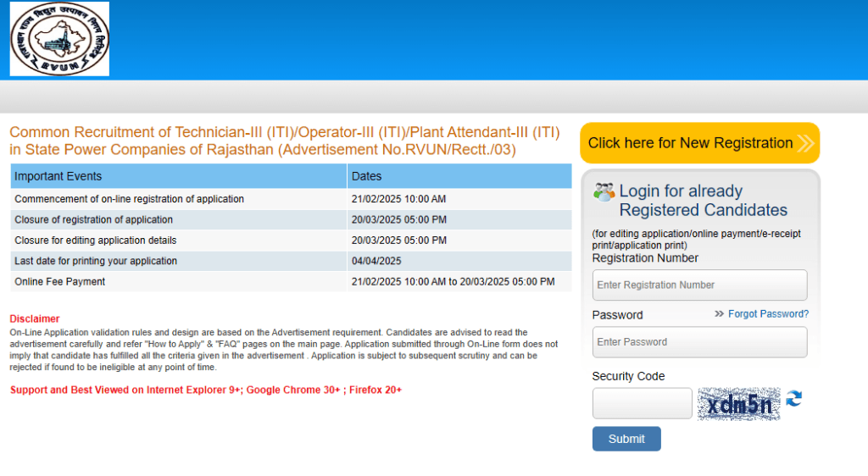
Task: Click the Common Recruitment of Technician-III title
Action: point(285,141)
